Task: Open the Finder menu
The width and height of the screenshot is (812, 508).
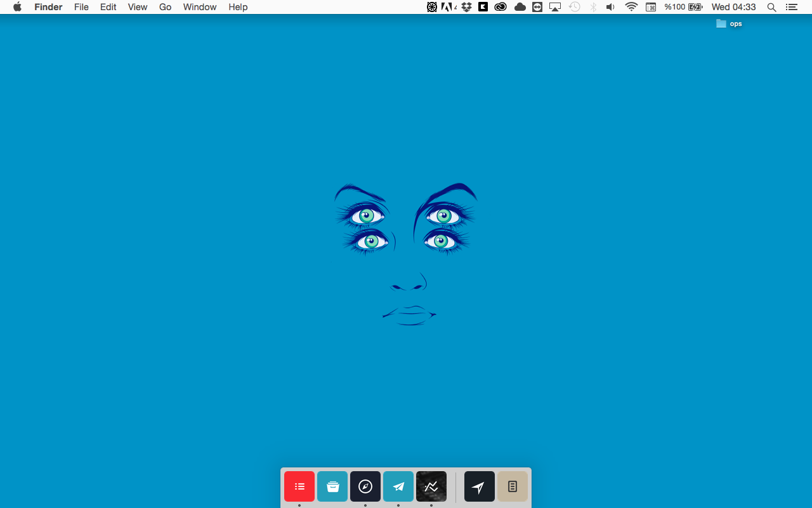Action: coord(48,7)
